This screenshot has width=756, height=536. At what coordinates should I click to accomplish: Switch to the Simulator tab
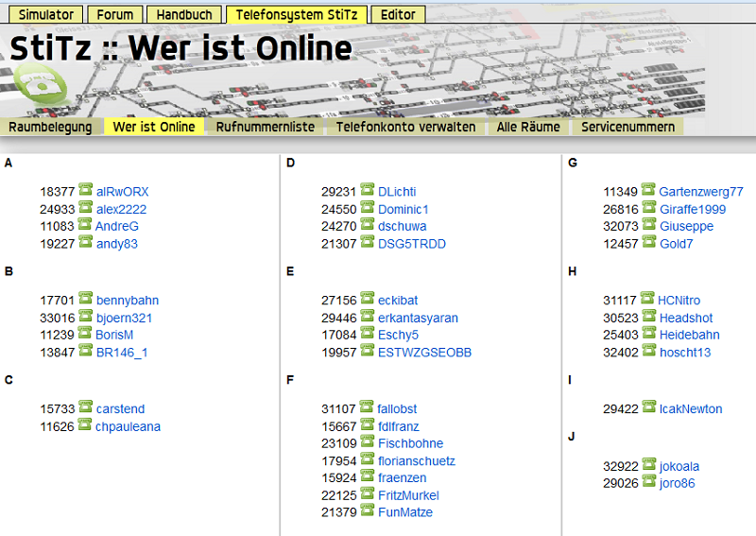pyautogui.click(x=45, y=15)
